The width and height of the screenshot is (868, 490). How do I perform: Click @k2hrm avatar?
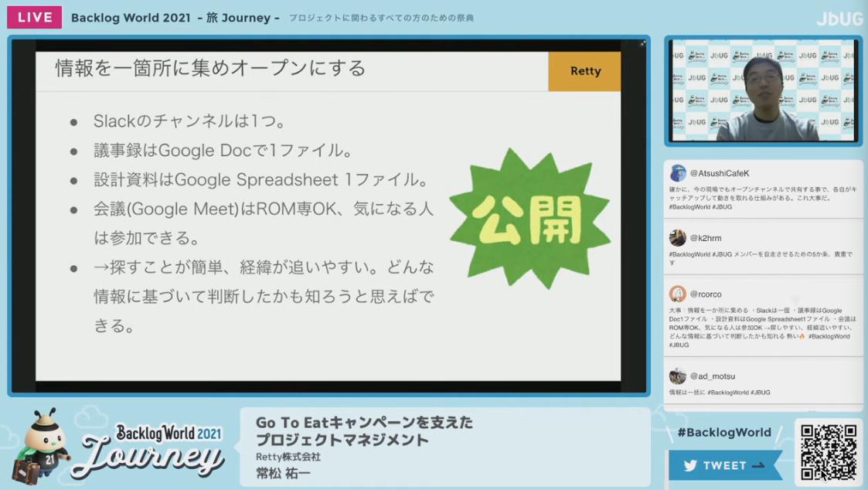[678, 238]
